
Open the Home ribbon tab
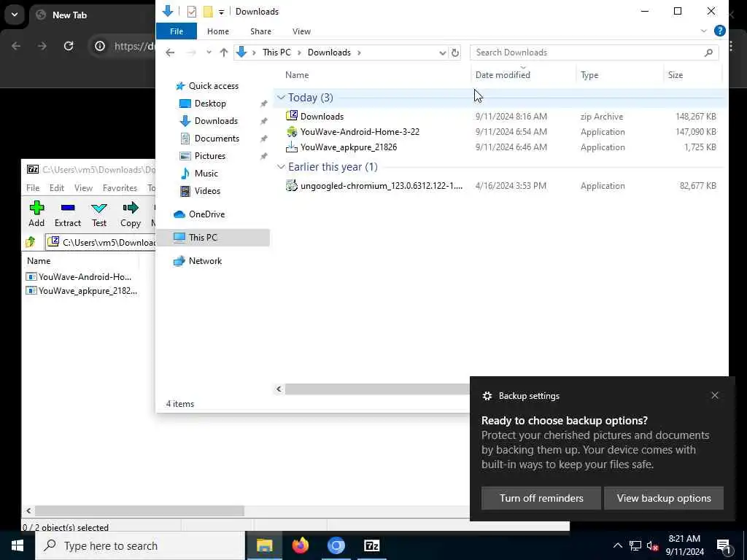pos(217,31)
